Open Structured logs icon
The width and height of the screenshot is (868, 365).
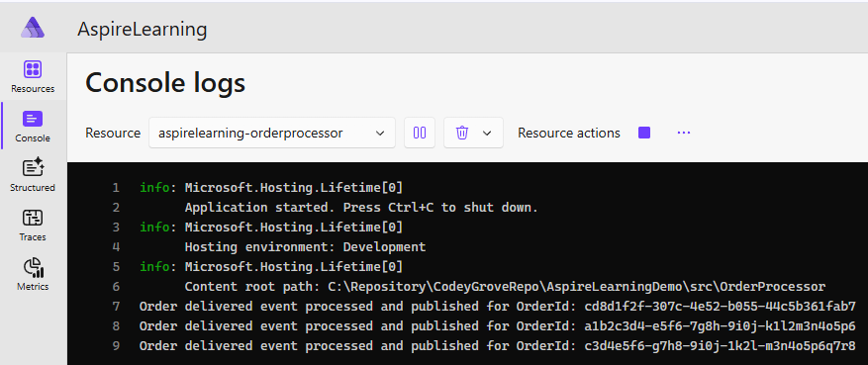(x=33, y=168)
